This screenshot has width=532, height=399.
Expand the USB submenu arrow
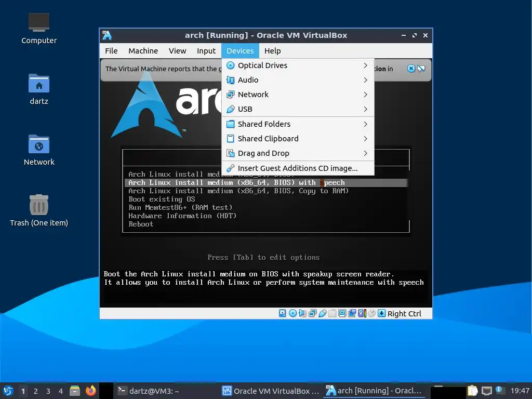pos(365,109)
